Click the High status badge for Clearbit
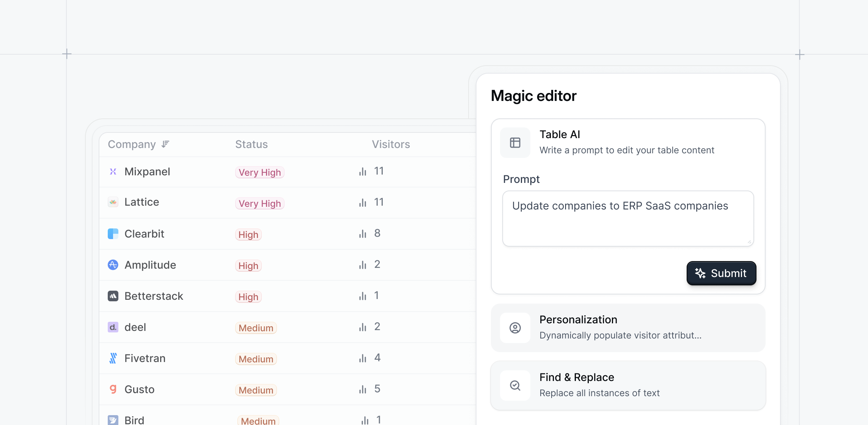This screenshot has width=868, height=425. (x=248, y=235)
